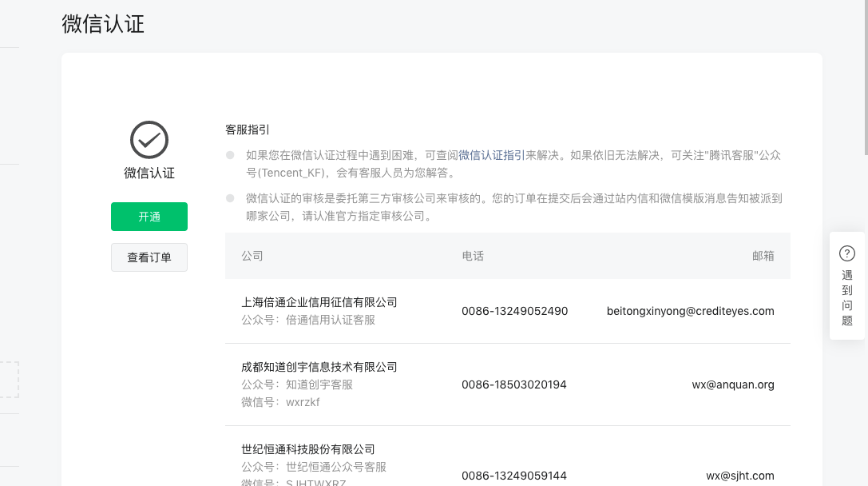The image size is (868, 486).
Task: Click the first bullet about 腾讯客服 公众号
Action: (x=513, y=164)
